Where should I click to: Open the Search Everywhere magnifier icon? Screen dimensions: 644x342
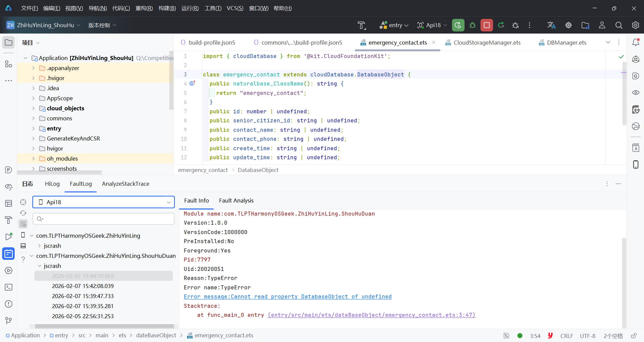[619, 25]
